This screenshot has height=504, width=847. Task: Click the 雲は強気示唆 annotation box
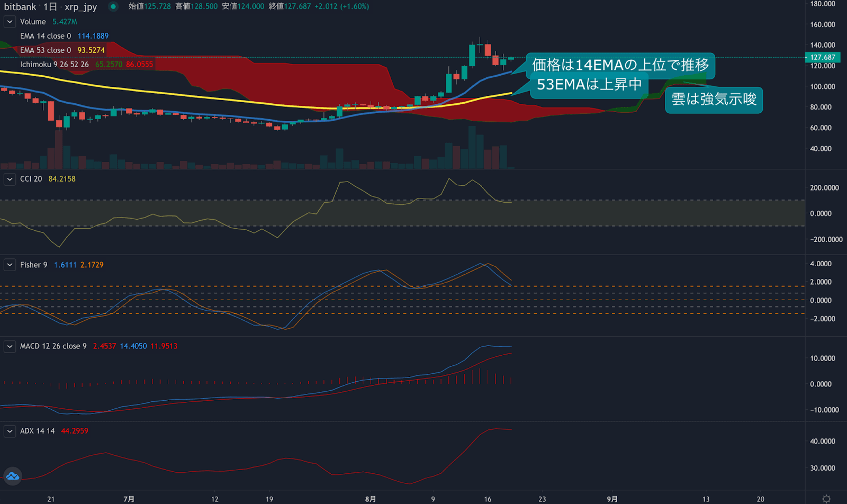714,100
